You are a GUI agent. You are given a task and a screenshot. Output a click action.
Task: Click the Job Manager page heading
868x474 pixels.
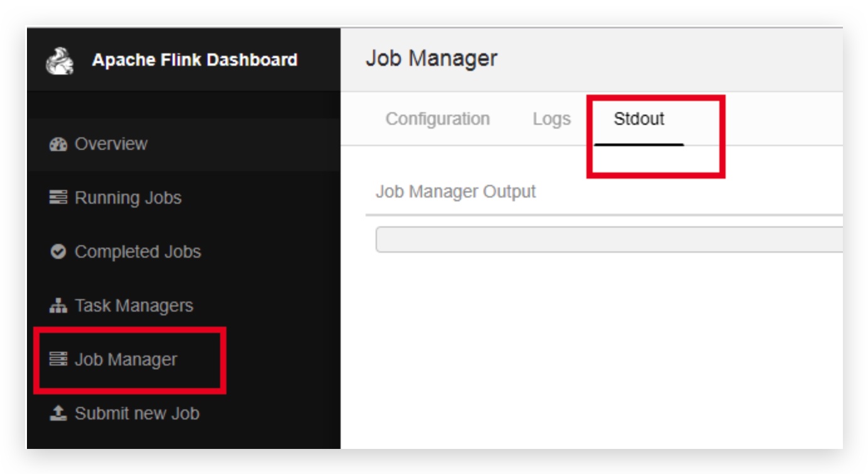pos(431,58)
